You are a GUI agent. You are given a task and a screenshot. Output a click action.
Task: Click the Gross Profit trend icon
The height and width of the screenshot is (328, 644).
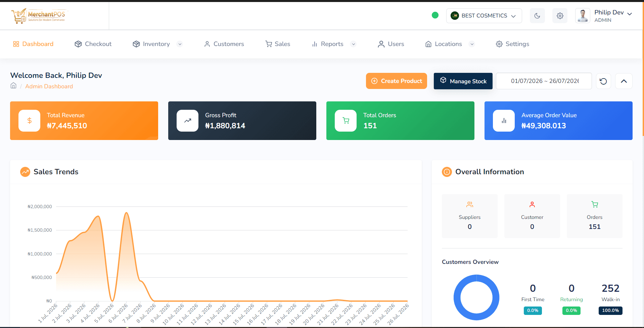188,121
